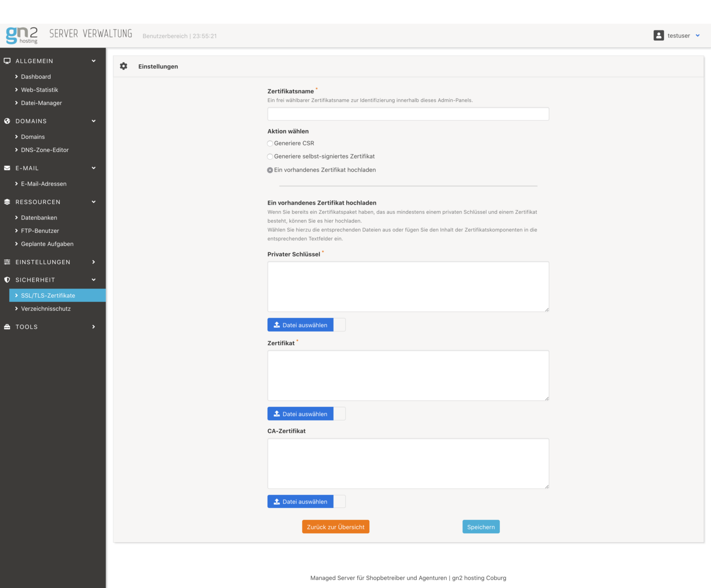Choose file for CA-Zertifikat
This screenshot has height=588, width=711.
click(x=300, y=501)
